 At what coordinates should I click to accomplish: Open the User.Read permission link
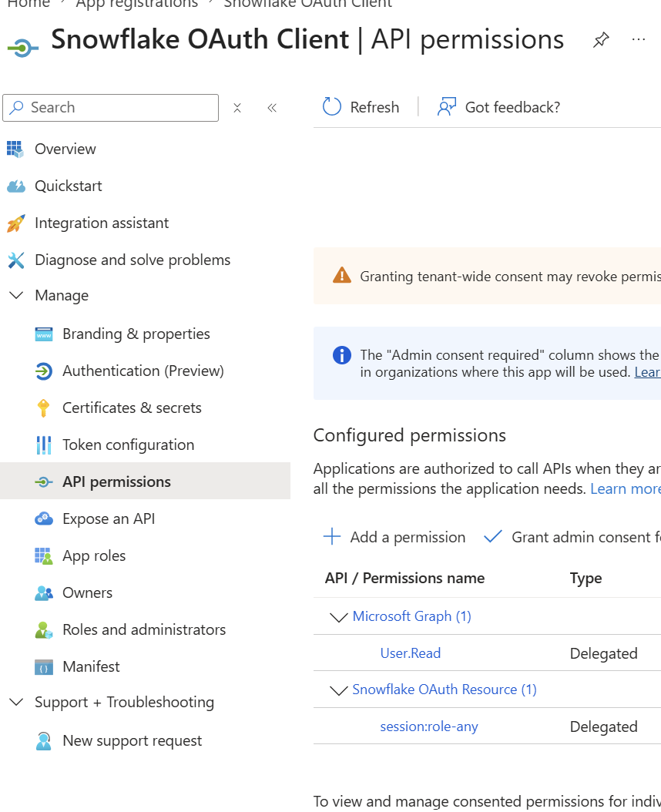point(411,653)
